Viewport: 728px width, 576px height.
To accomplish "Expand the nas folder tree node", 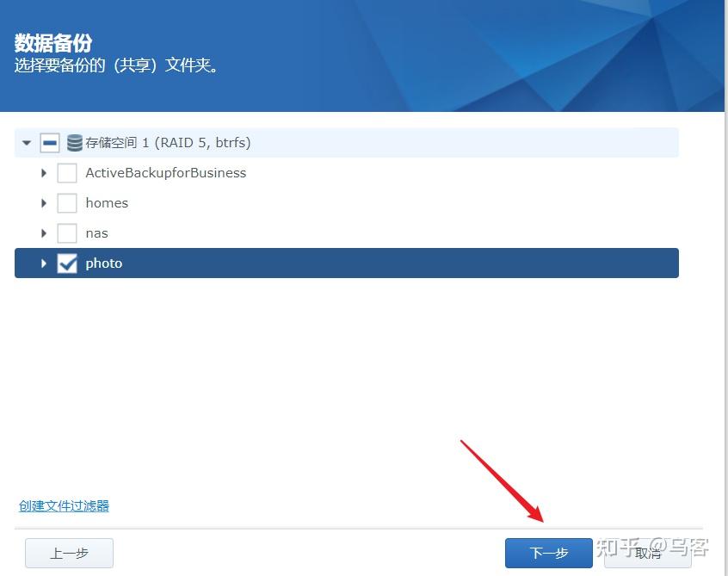I will (44, 232).
